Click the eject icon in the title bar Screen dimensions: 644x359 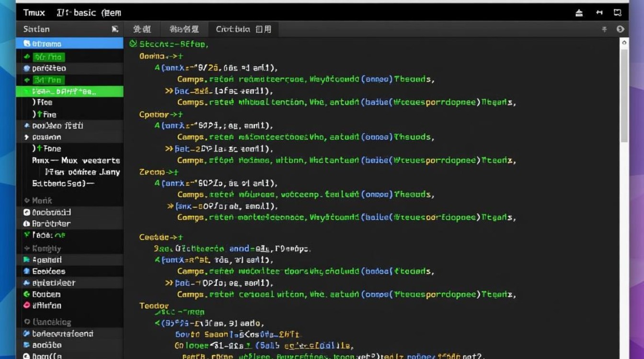tap(579, 13)
